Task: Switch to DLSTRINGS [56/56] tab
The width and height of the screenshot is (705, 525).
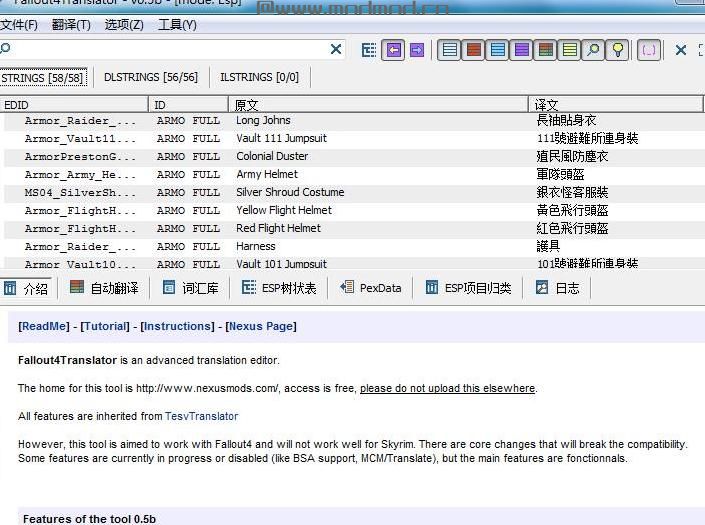Action: (151, 77)
